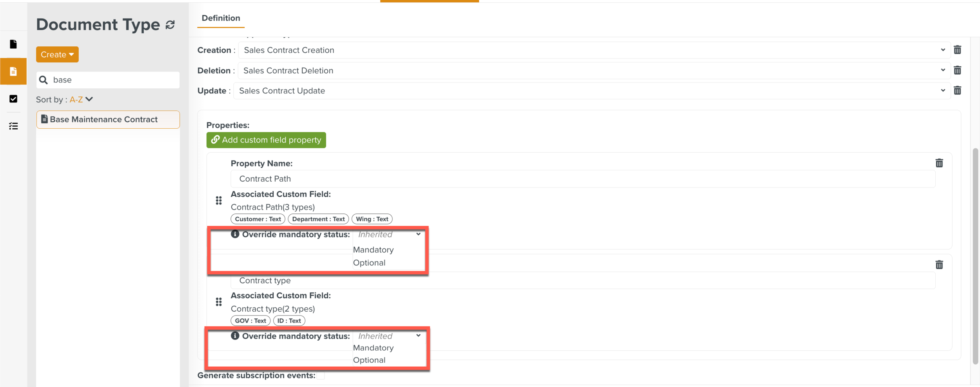
Task: Click the Create button
Action: (x=57, y=55)
